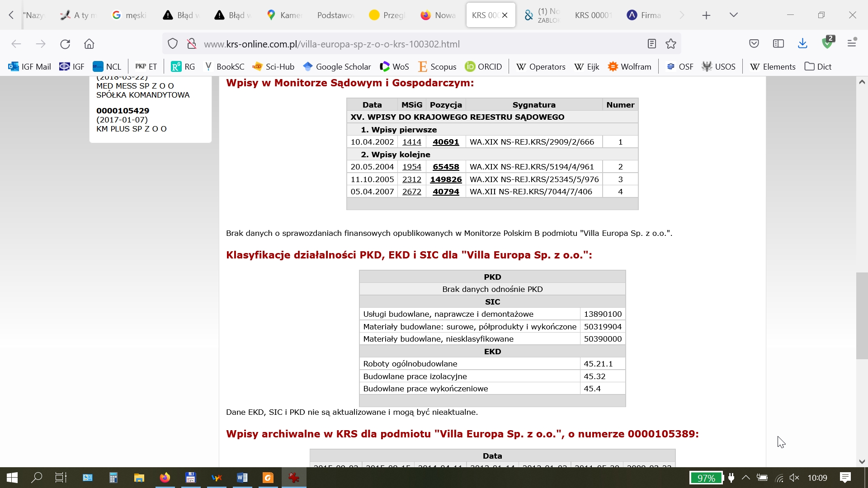868x488 pixels.
Task: Show sidebars icon
Action: pyautogui.click(x=778, y=44)
